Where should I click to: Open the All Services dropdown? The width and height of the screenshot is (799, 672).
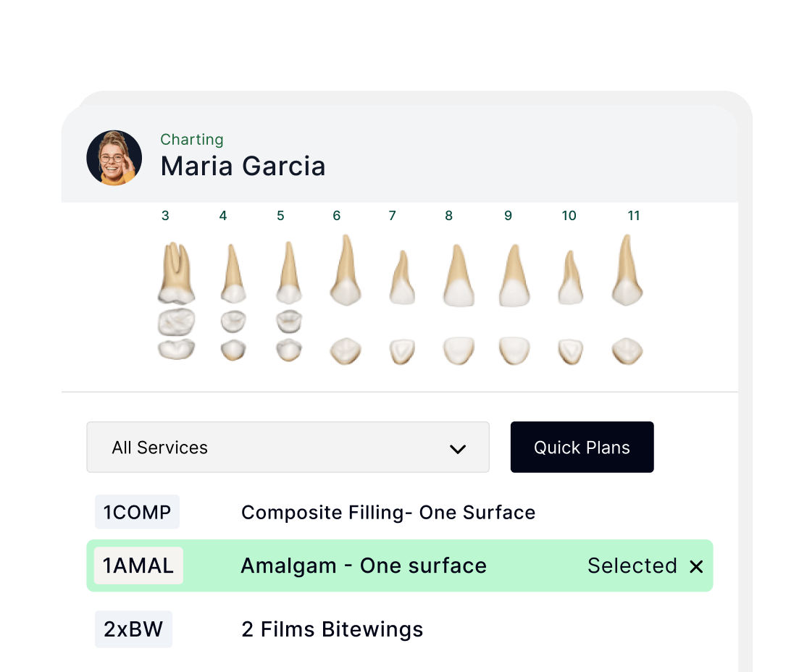[288, 447]
